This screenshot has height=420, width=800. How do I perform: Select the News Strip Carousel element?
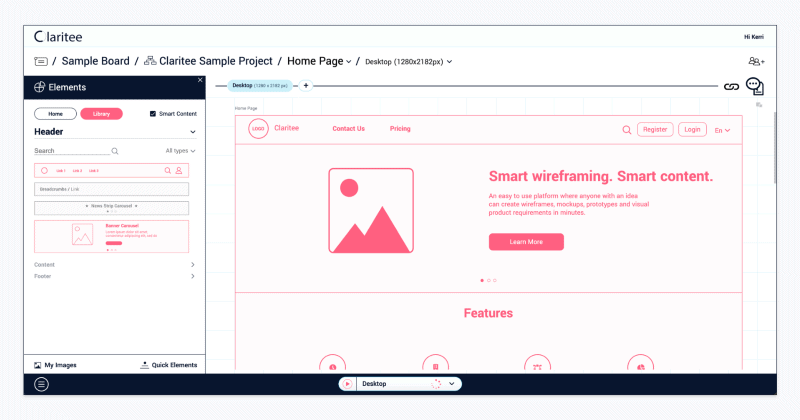111,208
